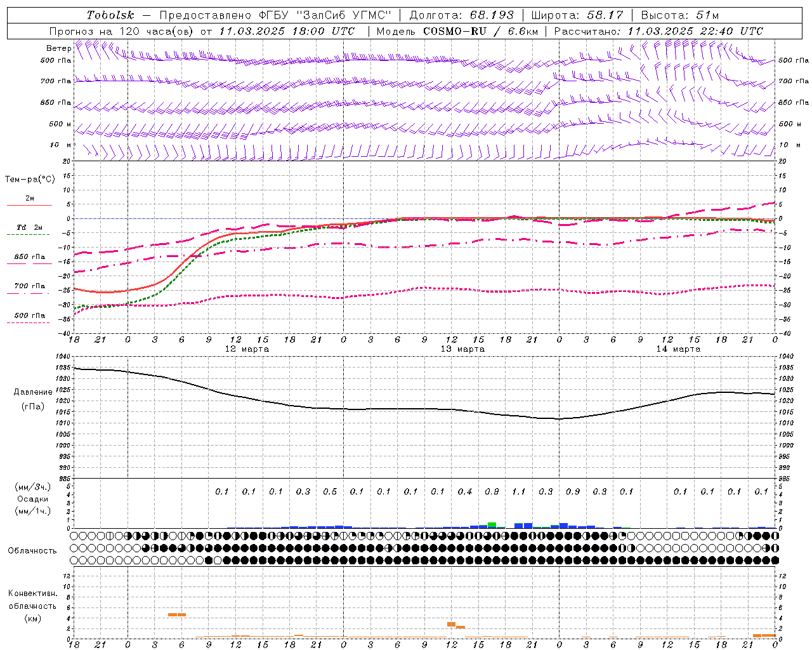Click the elevation text "Высота: 51м"
The width and height of the screenshot is (812, 650).
[679, 15]
